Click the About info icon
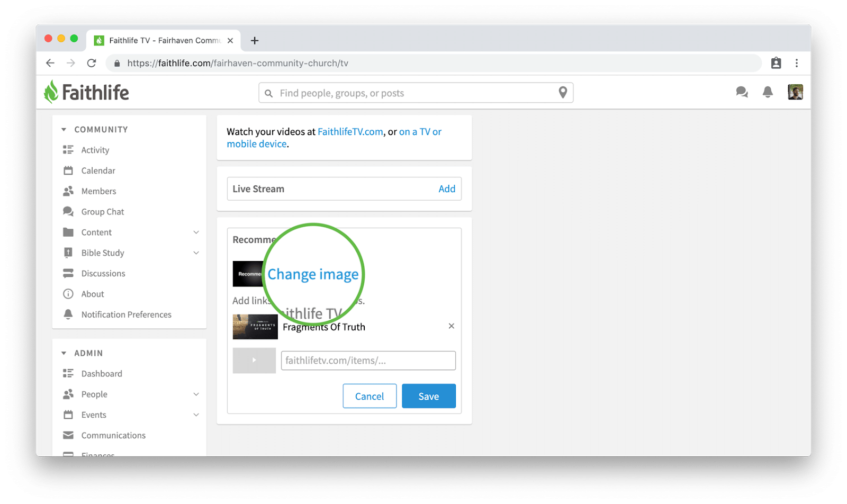 coord(68,294)
